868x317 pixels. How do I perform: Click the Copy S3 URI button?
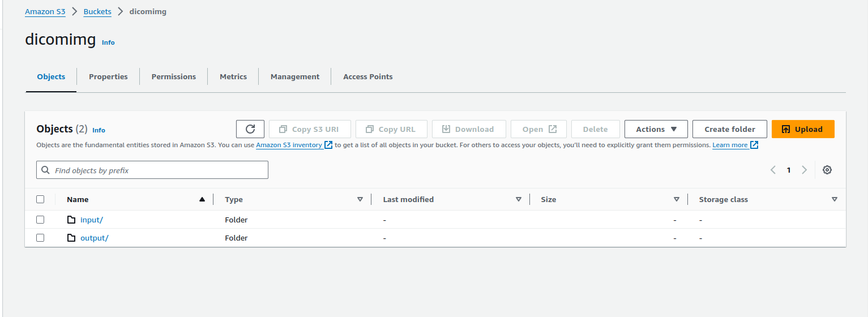pyautogui.click(x=310, y=129)
